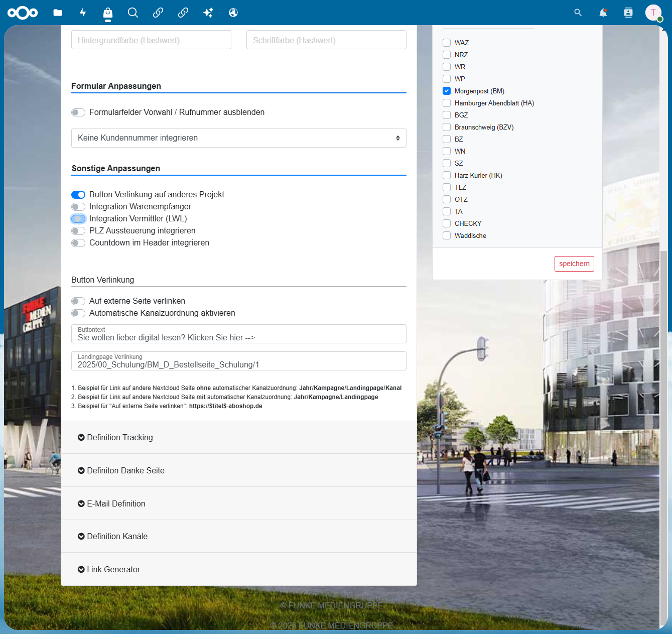Select the CHECKY checkbox
Screen dimensions: 672x634
(447, 223)
